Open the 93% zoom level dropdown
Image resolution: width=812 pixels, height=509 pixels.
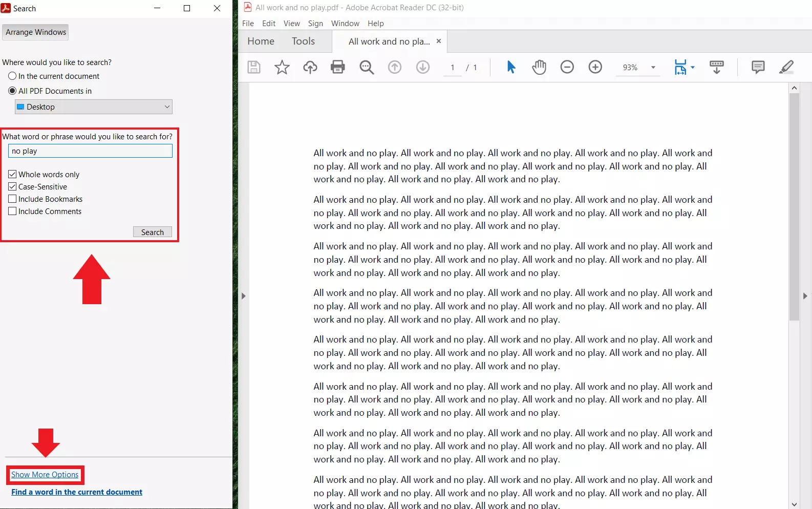tap(653, 68)
